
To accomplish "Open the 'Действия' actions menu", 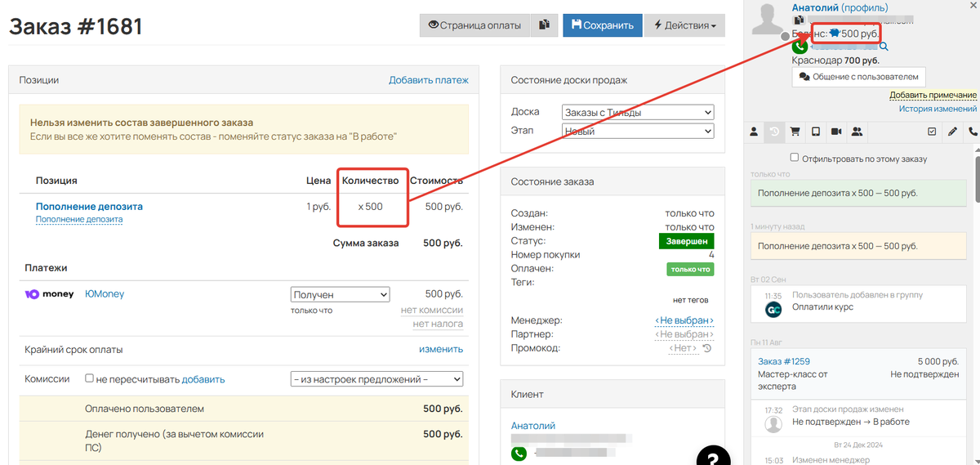I will pyautogui.click(x=684, y=25).
